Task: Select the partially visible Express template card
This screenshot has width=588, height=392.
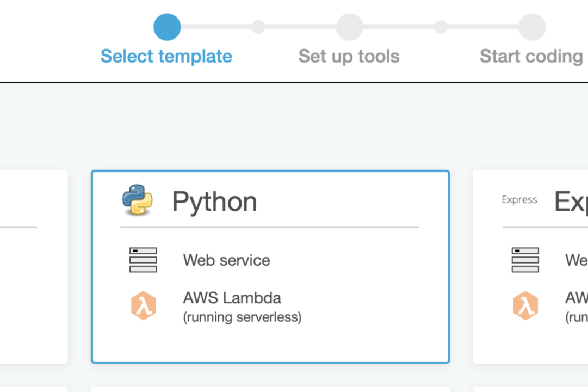Action: (x=530, y=267)
